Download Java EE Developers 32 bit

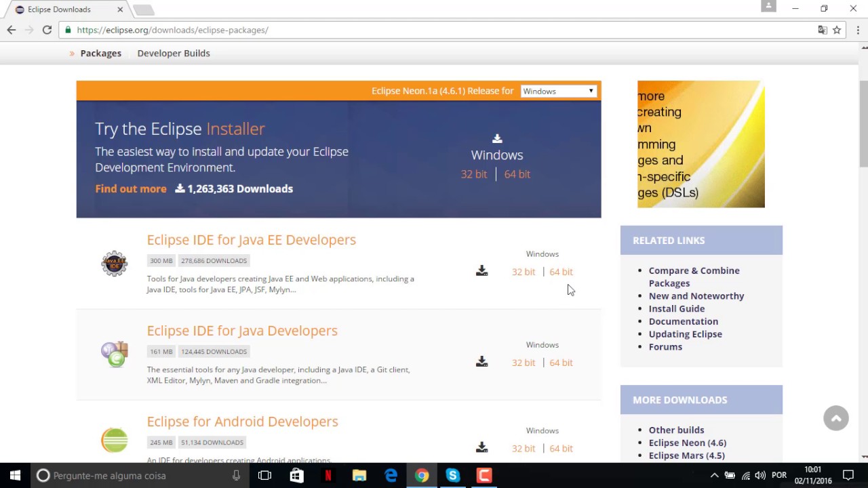pos(524,271)
